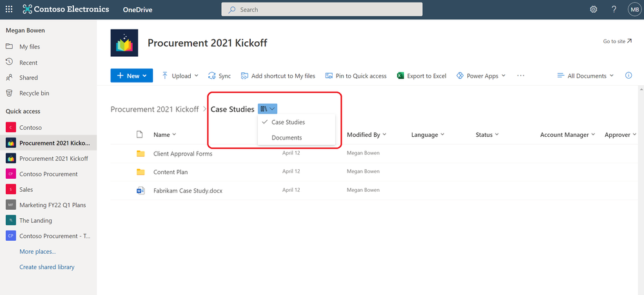Expand the library switcher dropdown button

pos(268,109)
